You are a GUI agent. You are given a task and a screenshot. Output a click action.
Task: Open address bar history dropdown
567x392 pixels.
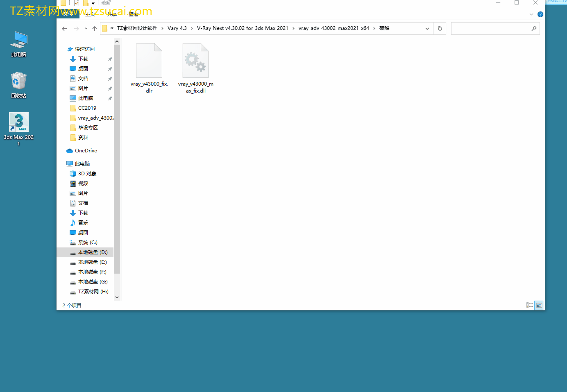[x=427, y=28]
